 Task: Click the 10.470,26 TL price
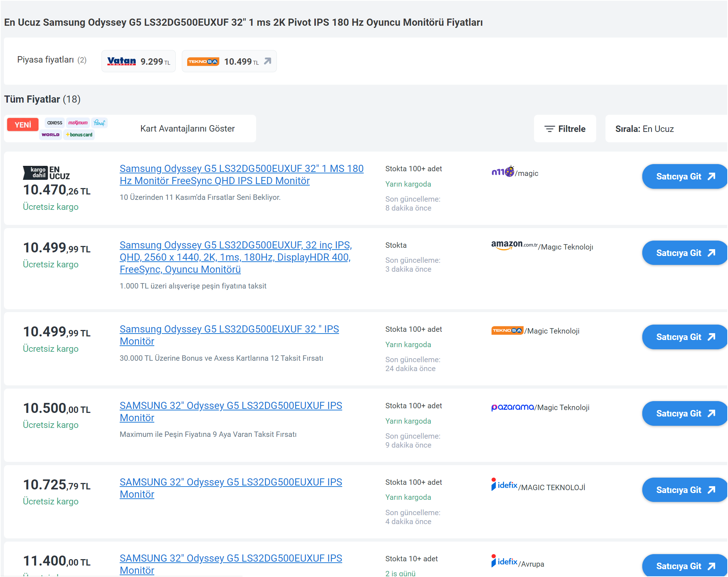coord(57,190)
